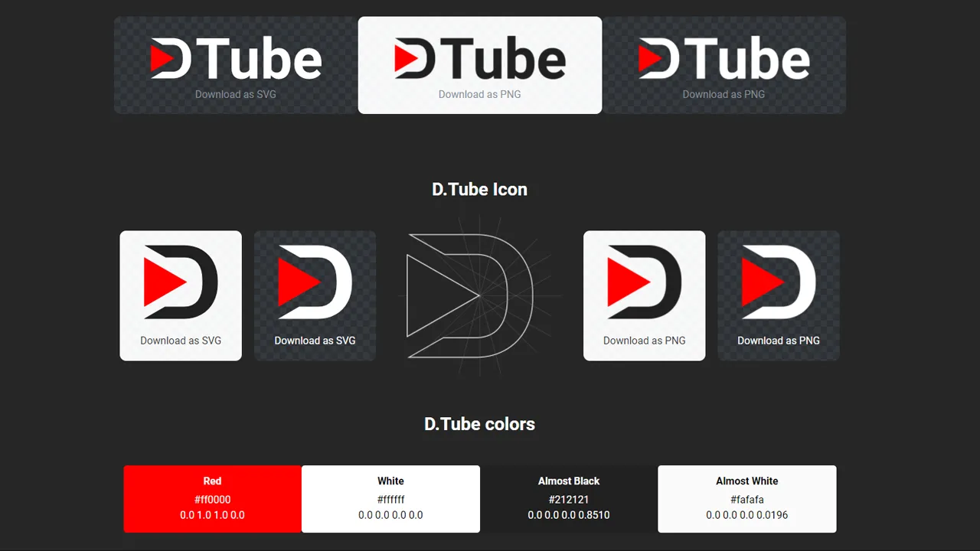Download the light-background full logo as PNG

coord(480,94)
